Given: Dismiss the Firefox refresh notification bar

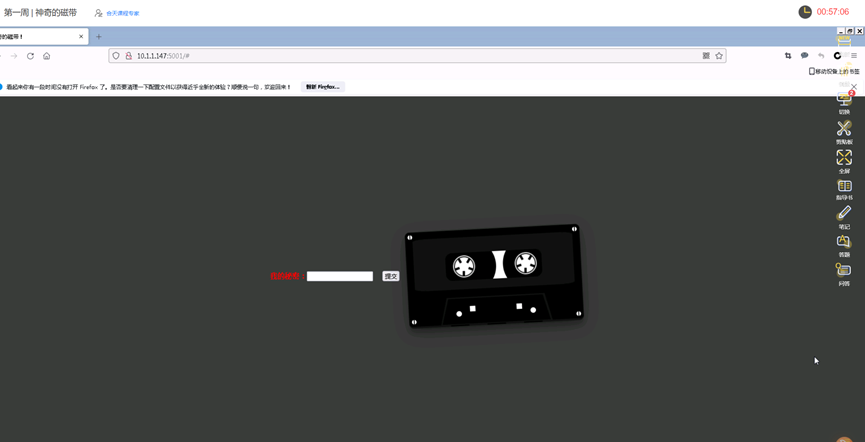Looking at the screenshot, I should pyautogui.click(x=854, y=87).
